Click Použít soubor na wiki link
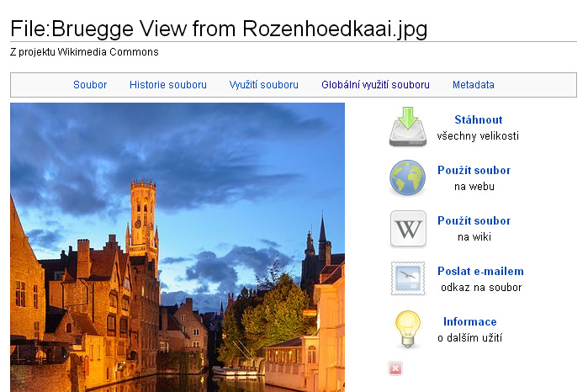The width and height of the screenshot is (588, 392). [x=474, y=220]
